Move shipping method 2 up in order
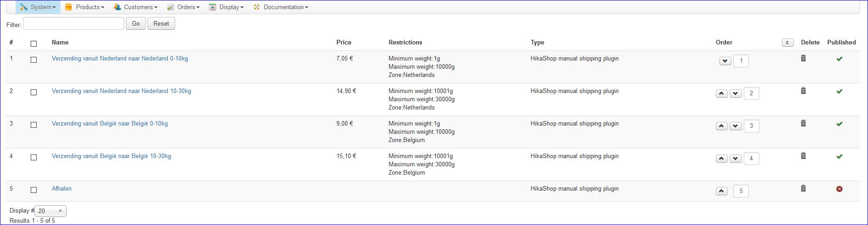This screenshot has height=225, width=868. click(722, 93)
